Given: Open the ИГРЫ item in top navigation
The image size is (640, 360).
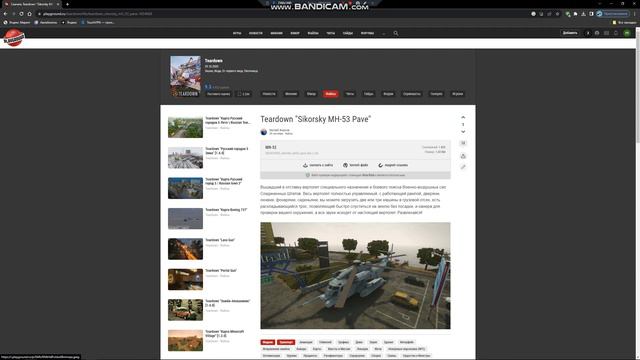Looking at the screenshot, I should [x=237, y=33].
